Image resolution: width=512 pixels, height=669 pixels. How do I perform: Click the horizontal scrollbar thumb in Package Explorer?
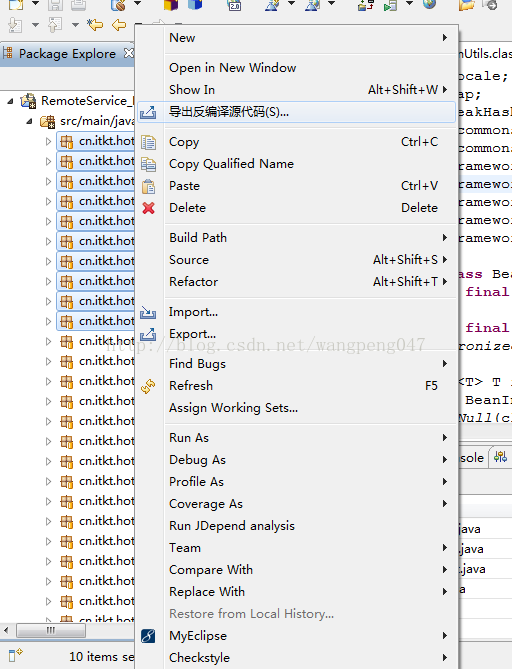pos(51,630)
